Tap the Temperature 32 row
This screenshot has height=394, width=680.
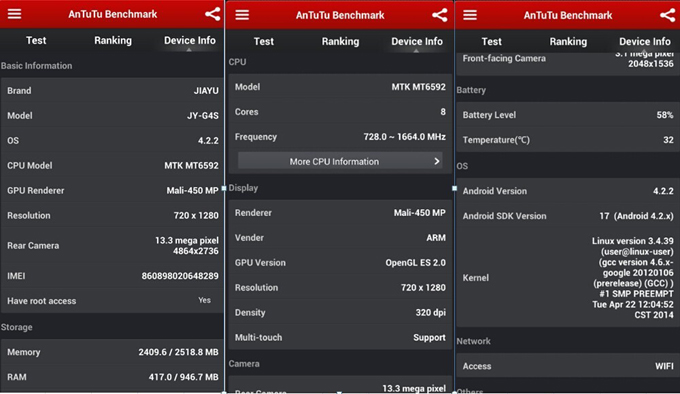click(568, 140)
